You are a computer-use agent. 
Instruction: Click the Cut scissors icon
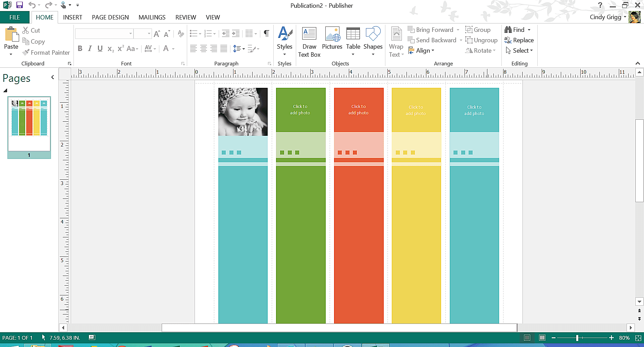tap(25, 30)
